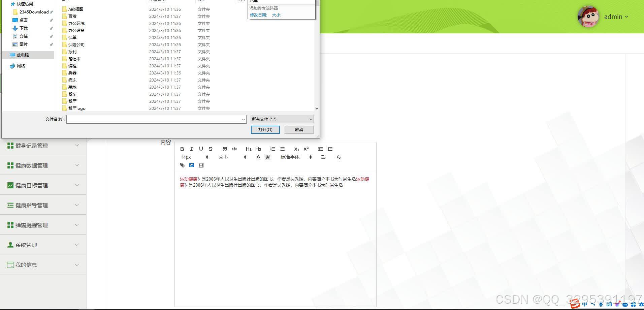The width and height of the screenshot is (644, 310).
Task: Open the 标准字体 font family dropdown
Action: pyautogui.click(x=296, y=157)
